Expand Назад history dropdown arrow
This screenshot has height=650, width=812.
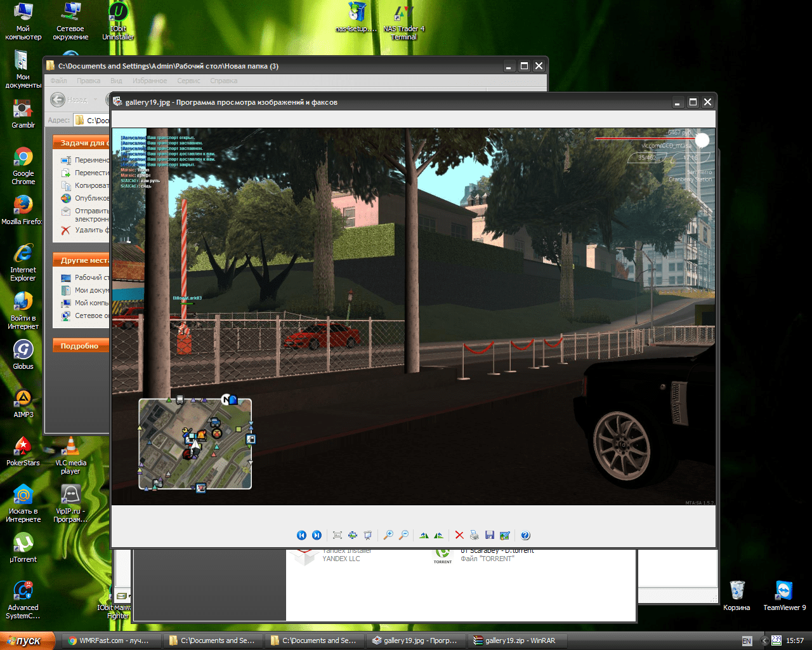(96, 100)
